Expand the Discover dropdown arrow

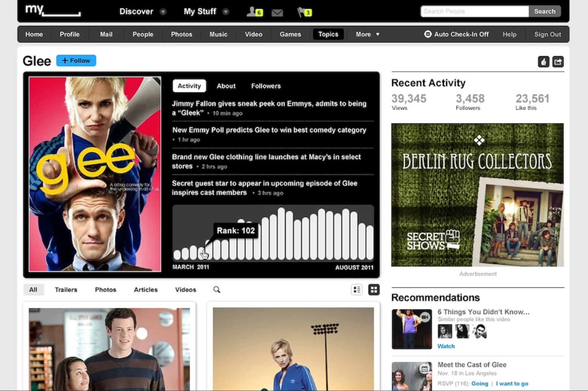163,12
